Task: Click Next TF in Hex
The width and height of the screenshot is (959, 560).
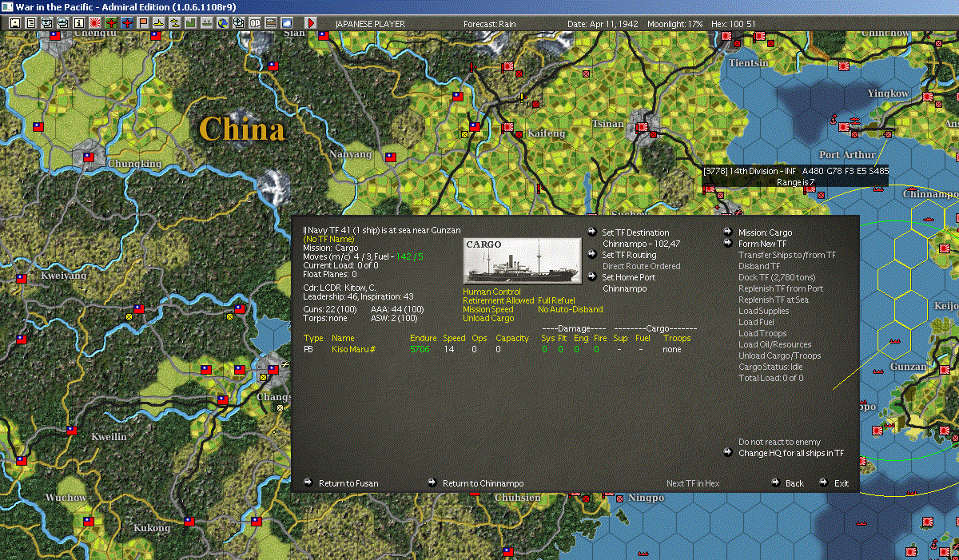Action: 693,483
